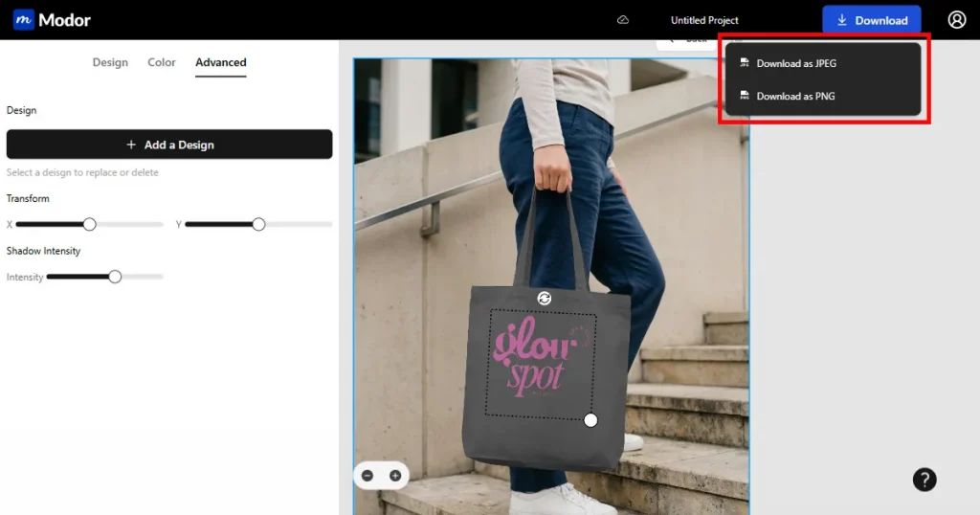Click the Transform X slider handle
The image size is (980, 515).
pyautogui.click(x=89, y=224)
